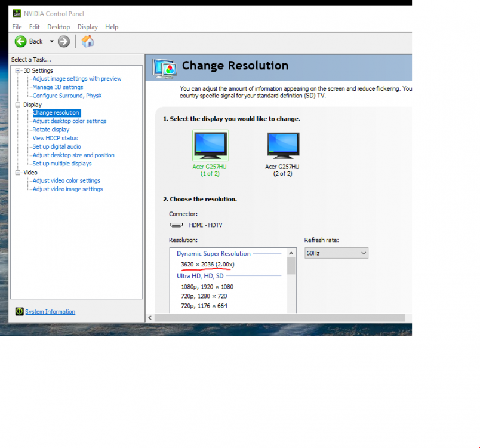Open Set up multiple displays

coord(62,164)
